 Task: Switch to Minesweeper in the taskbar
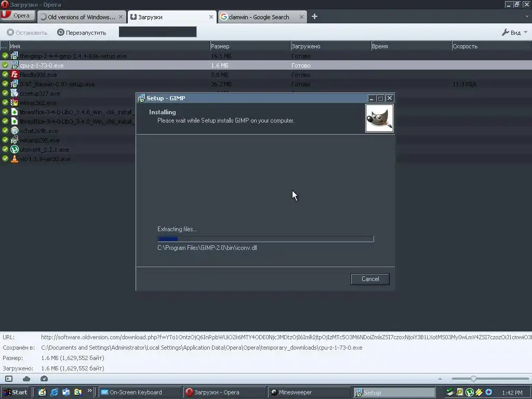point(309,392)
